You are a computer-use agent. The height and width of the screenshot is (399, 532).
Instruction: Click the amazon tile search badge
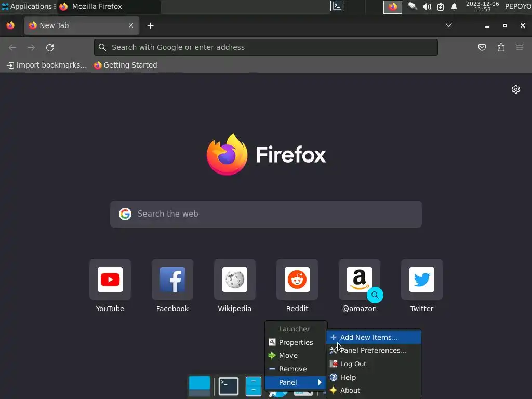click(375, 295)
